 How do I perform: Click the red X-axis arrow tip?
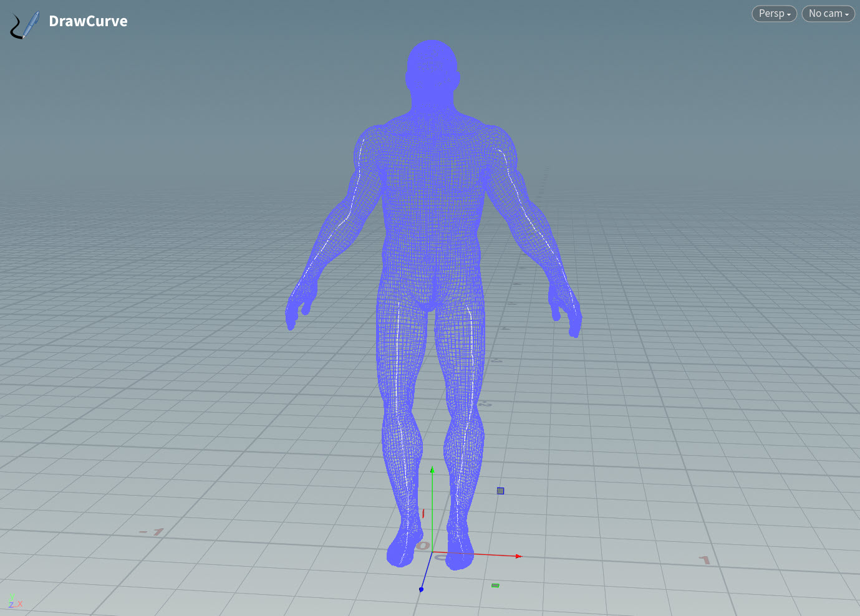[x=518, y=556]
